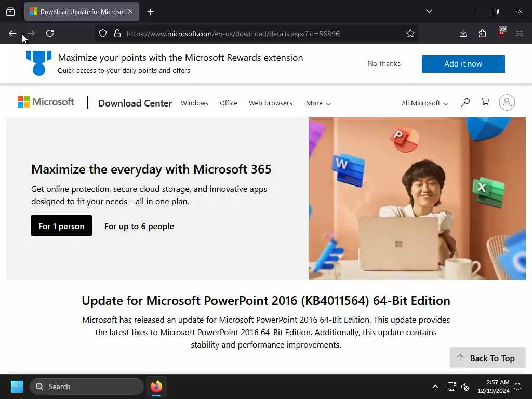The image size is (532, 399).
Task: Click the Back To Top button
Action: pos(487,358)
